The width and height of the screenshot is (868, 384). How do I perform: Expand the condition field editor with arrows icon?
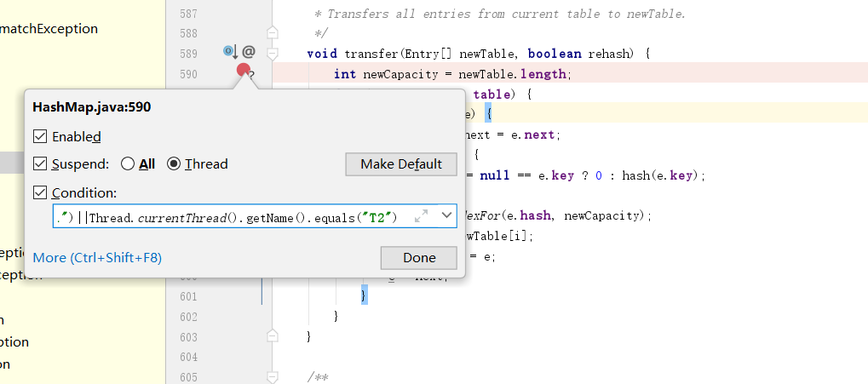click(421, 216)
